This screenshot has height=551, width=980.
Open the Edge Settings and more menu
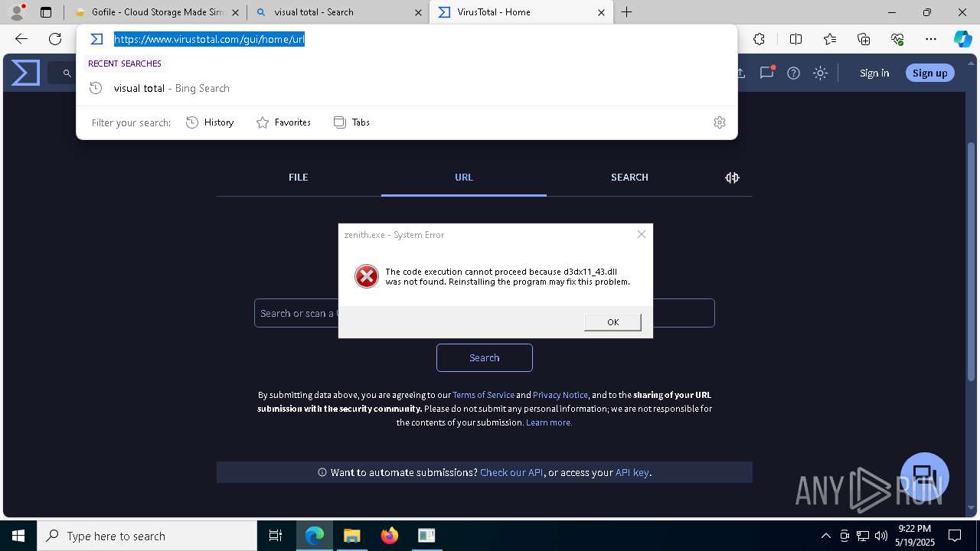tap(931, 39)
